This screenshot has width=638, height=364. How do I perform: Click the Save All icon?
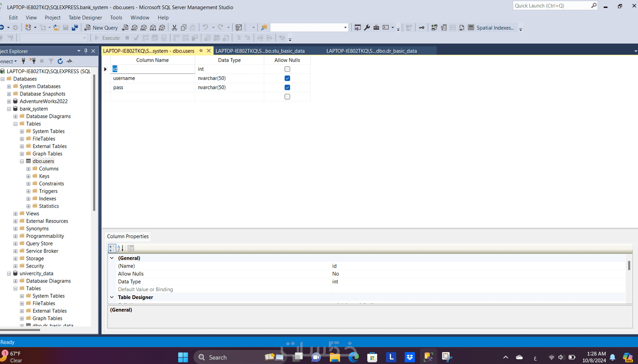pyautogui.click(x=75, y=28)
